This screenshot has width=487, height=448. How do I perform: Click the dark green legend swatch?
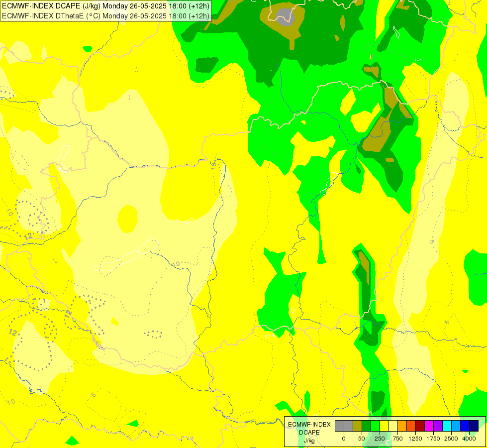pyautogui.click(x=367, y=426)
